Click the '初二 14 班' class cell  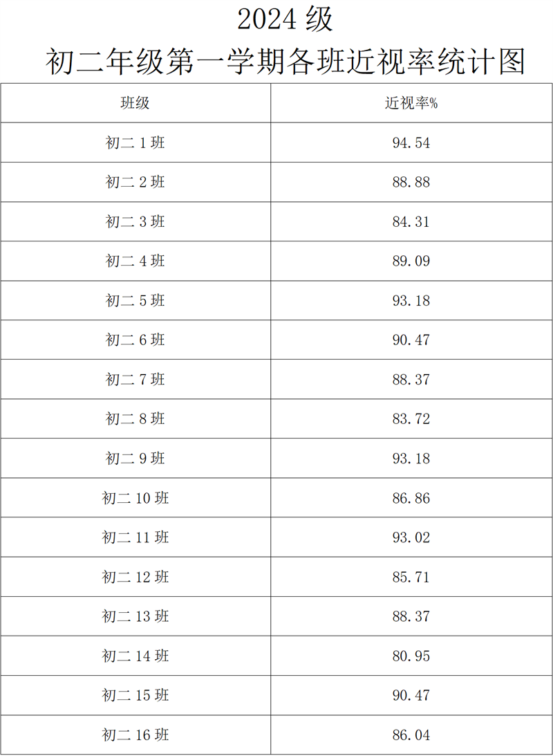(x=135, y=656)
